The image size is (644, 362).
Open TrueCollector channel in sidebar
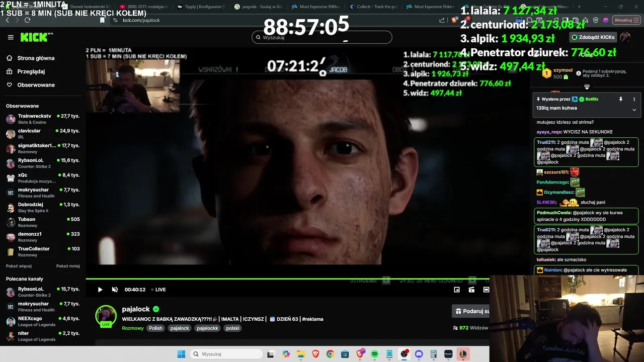[x=43, y=251]
